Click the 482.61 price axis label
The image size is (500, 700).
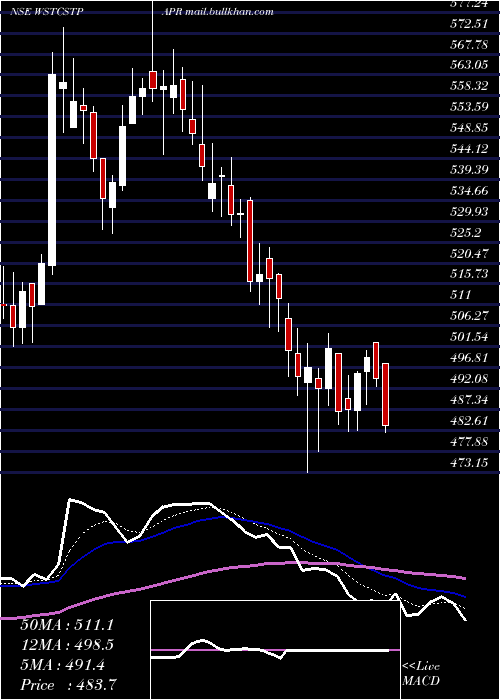pos(468,421)
